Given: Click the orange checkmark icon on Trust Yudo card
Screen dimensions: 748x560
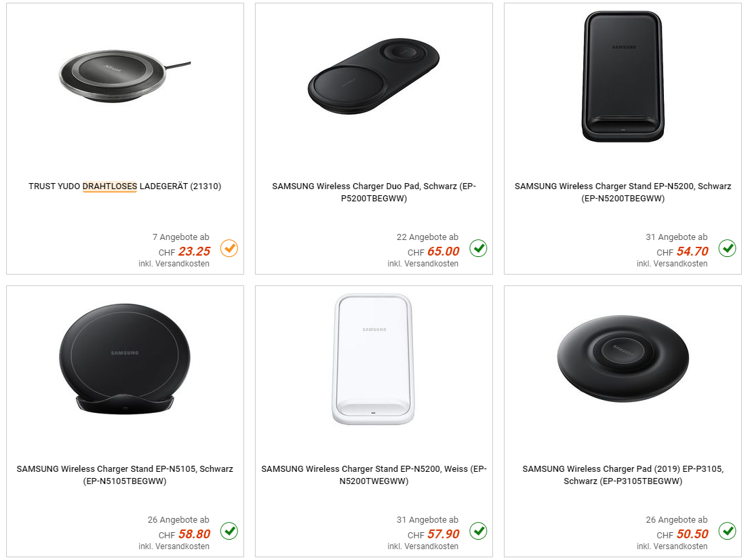Looking at the screenshot, I should tap(229, 249).
